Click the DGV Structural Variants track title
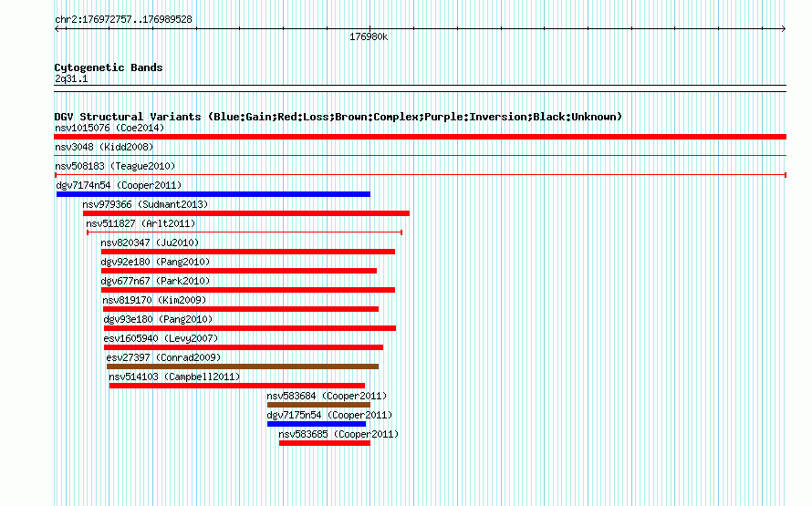The width and height of the screenshot is (812, 506). (338, 117)
